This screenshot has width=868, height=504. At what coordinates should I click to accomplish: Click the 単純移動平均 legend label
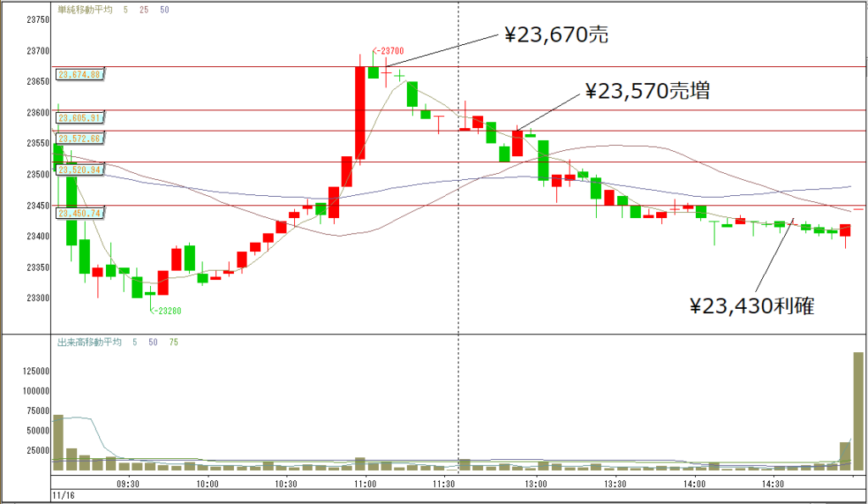(x=85, y=10)
